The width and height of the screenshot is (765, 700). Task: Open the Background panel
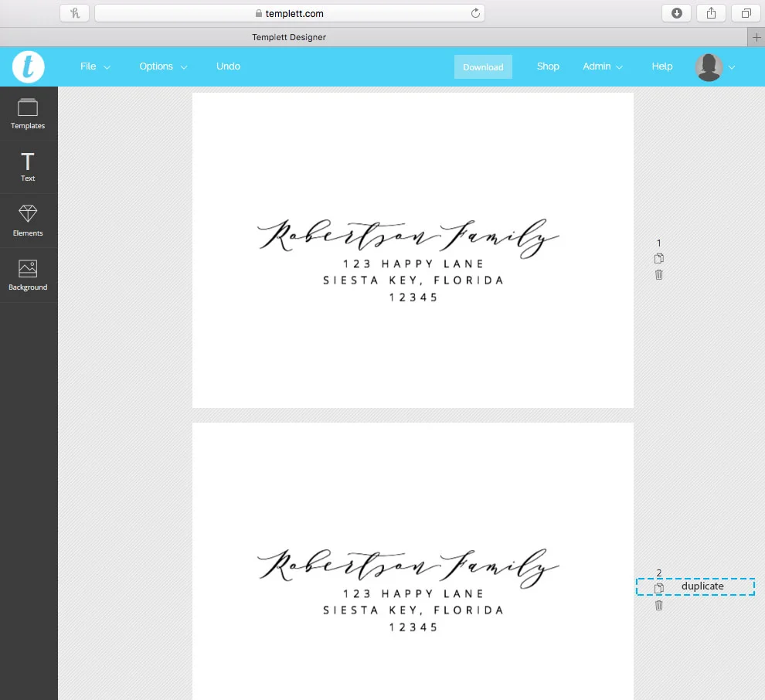click(28, 275)
